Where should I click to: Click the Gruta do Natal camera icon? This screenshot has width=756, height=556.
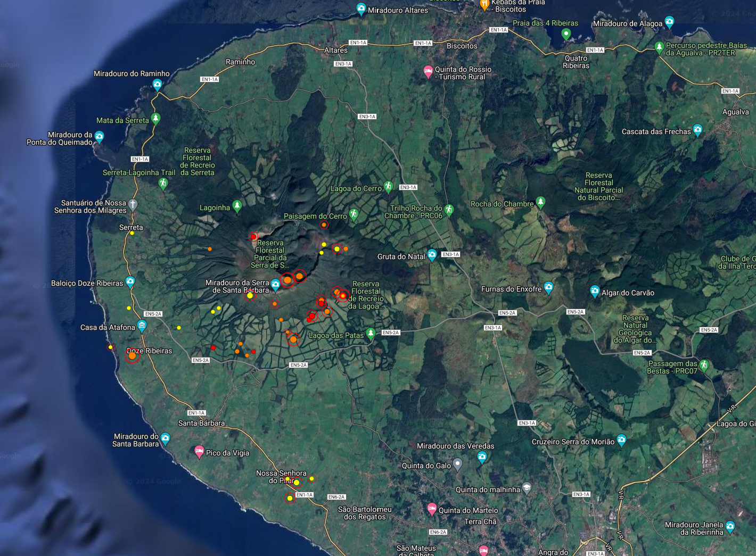[x=432, y=255]
